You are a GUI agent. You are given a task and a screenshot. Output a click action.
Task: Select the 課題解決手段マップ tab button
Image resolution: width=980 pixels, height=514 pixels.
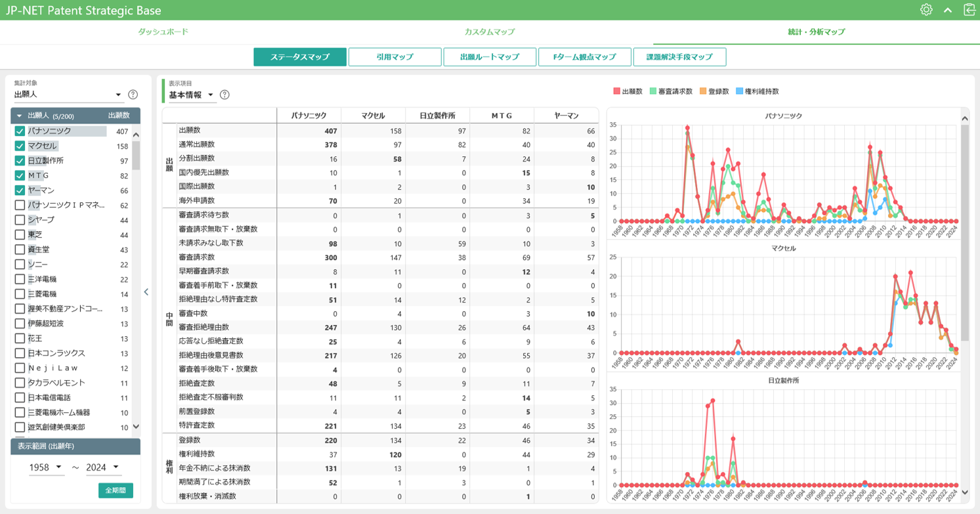tap(679, 57)
